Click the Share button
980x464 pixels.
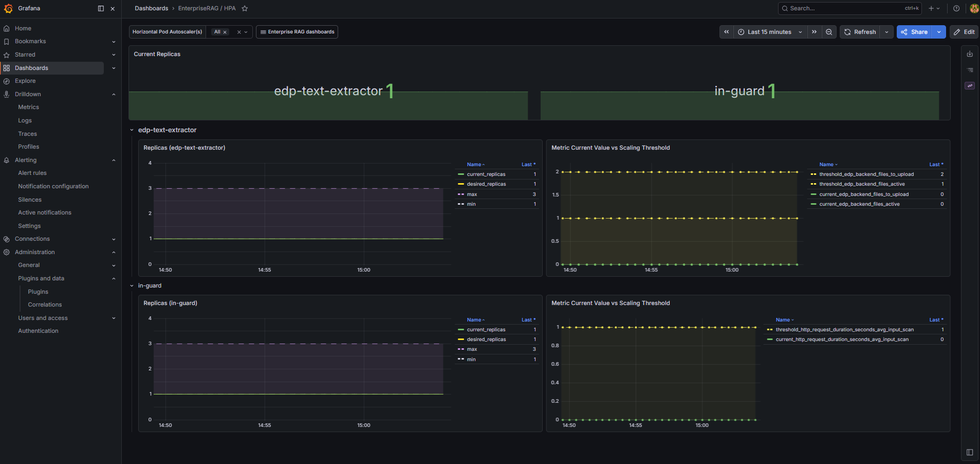[x=914, y=32]
